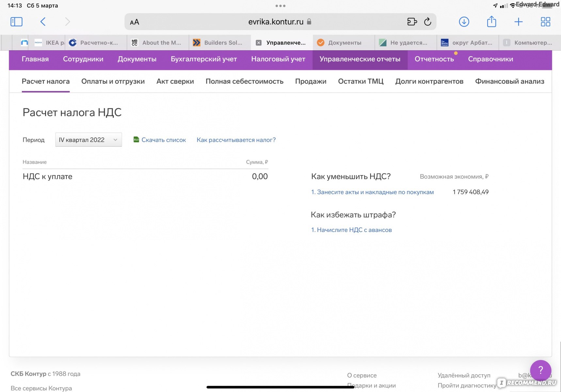Viewport: 561px width, 392px height.
Task: Click the Удалённый доступ footer link
Action: click(x=464, y=375)
